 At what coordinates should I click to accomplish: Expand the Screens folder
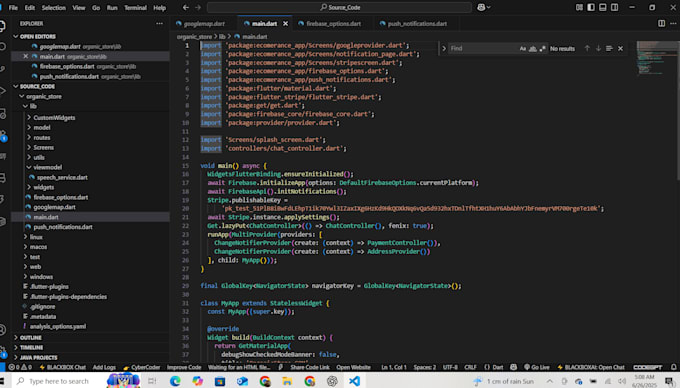43,147
